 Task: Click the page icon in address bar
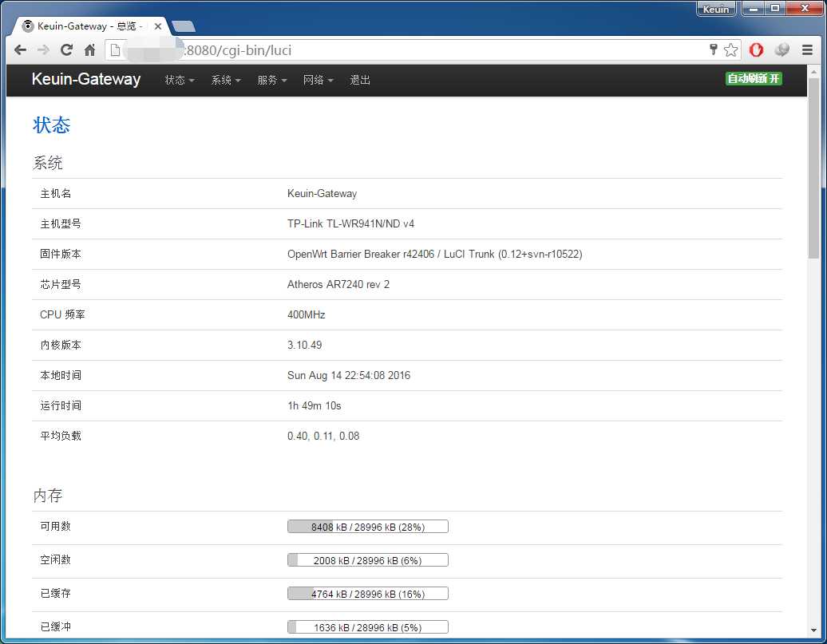(x=116, y=50)
